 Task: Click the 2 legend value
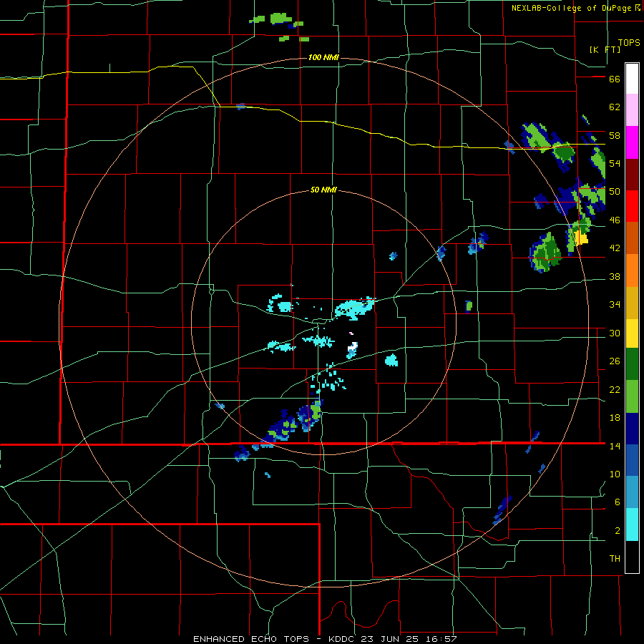click(x=618, y=531)
